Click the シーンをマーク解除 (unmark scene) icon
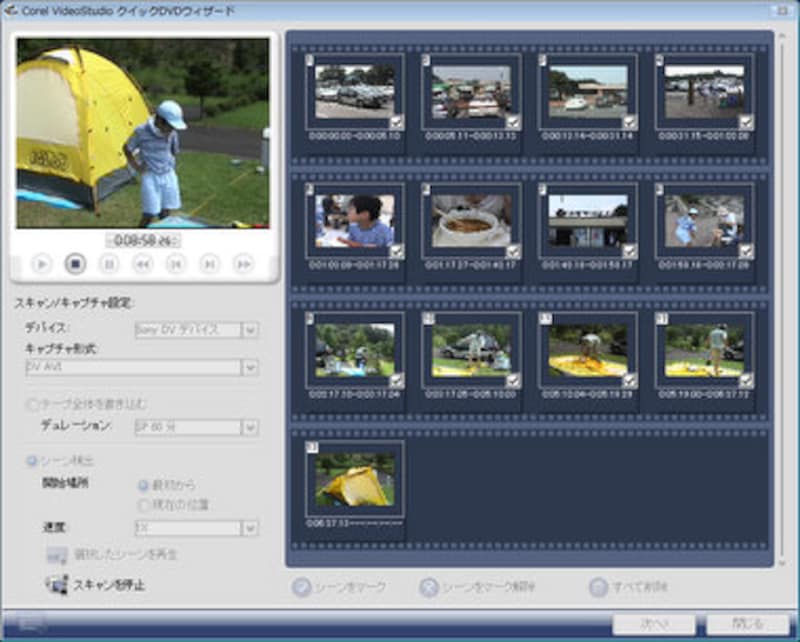The image size is (800, 642). (428, 587)
